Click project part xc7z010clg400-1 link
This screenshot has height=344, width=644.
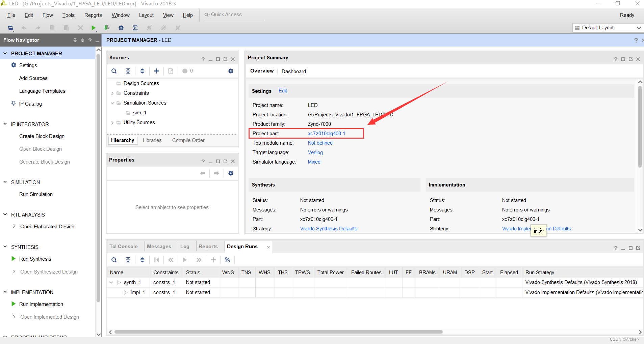pos(327,134)
